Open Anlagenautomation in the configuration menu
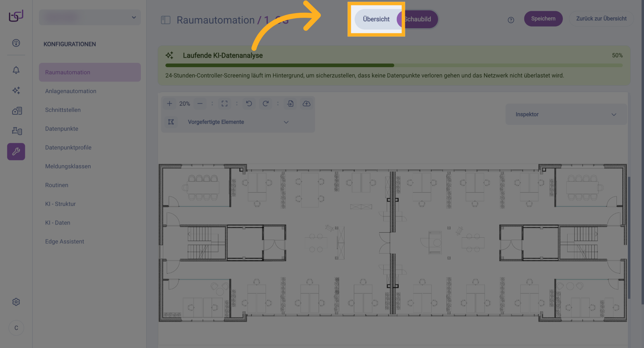This screenshot has width=644, height=348. (x=71, y=91)
